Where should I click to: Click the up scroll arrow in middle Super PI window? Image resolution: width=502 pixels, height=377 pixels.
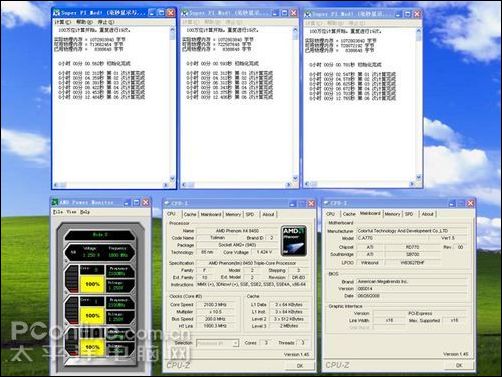coord(295,30)
